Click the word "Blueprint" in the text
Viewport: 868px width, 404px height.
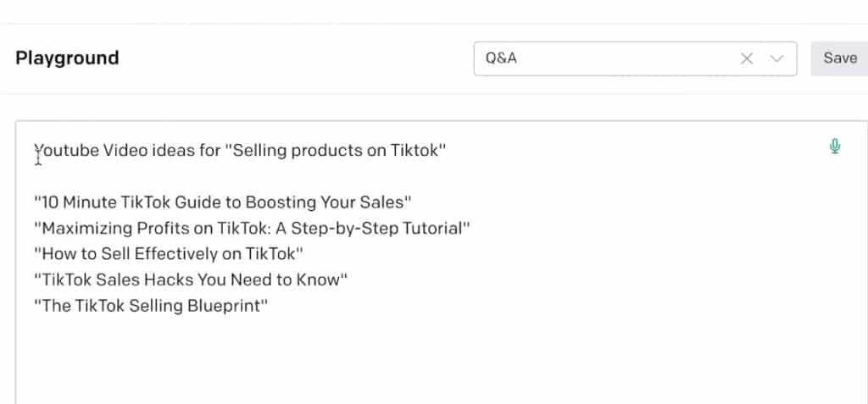coord(224,306)
